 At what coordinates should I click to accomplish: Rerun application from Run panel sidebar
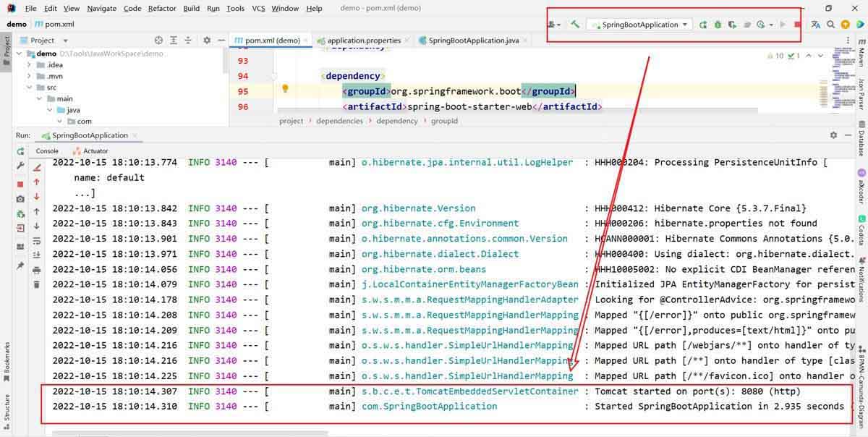(x=20, y=151)
